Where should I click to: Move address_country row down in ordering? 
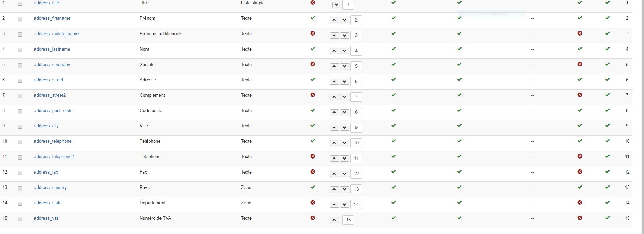click(345, 189)
